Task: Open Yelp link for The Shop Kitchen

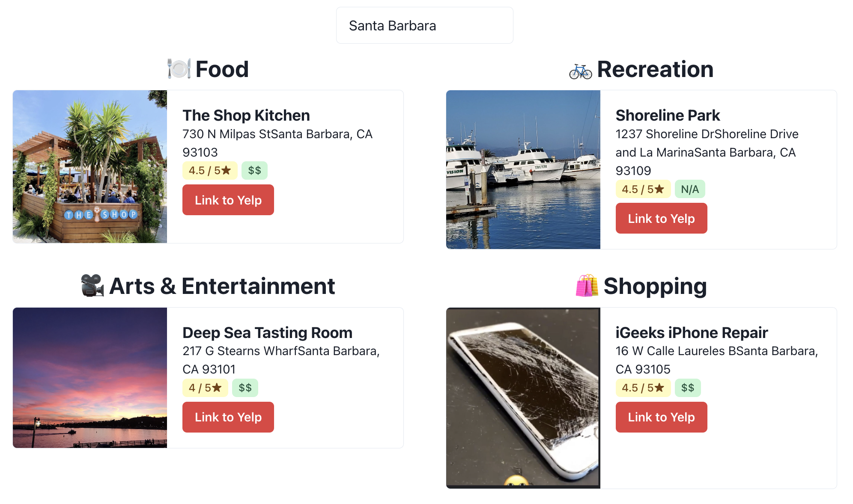Action: click(228, 200)
